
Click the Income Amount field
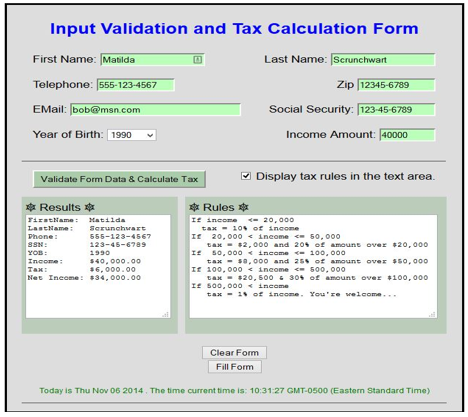coord(407,135)
